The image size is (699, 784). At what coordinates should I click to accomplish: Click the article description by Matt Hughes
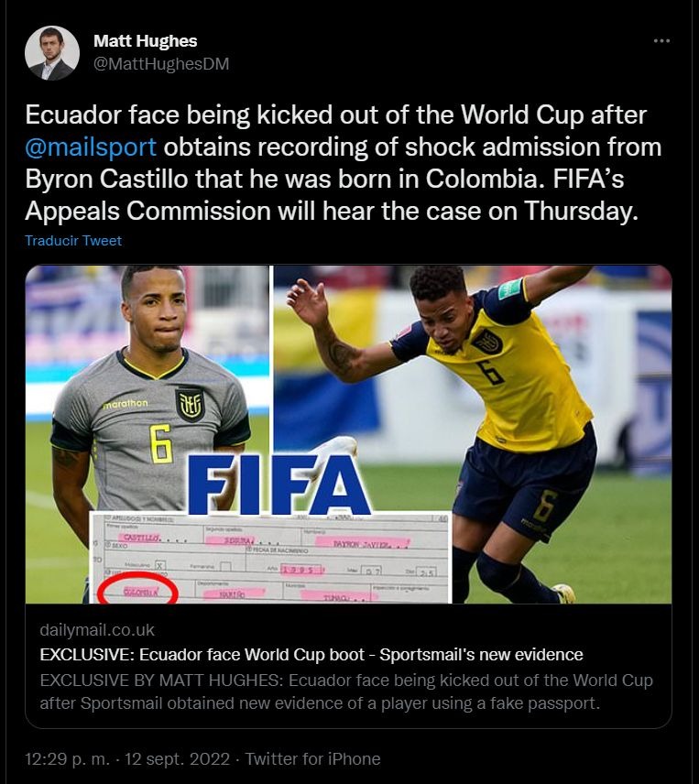pyautogui.click(x=346, y=691)
